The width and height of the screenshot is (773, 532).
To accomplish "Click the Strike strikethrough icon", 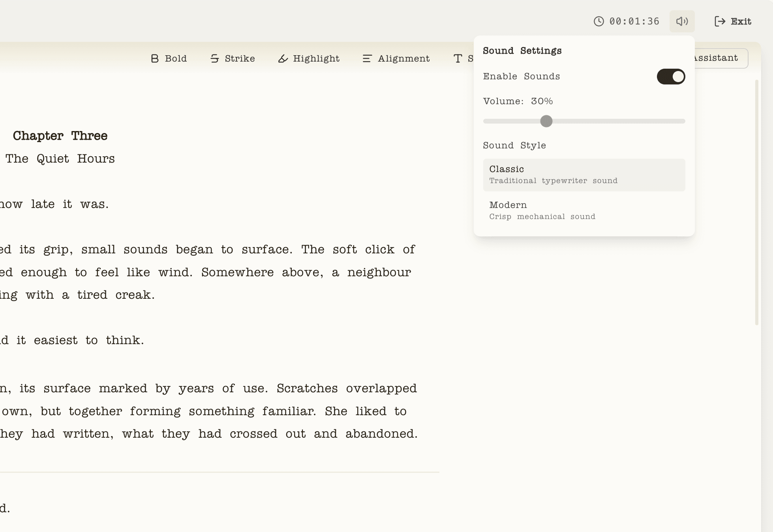I will [x=214, y=58].
